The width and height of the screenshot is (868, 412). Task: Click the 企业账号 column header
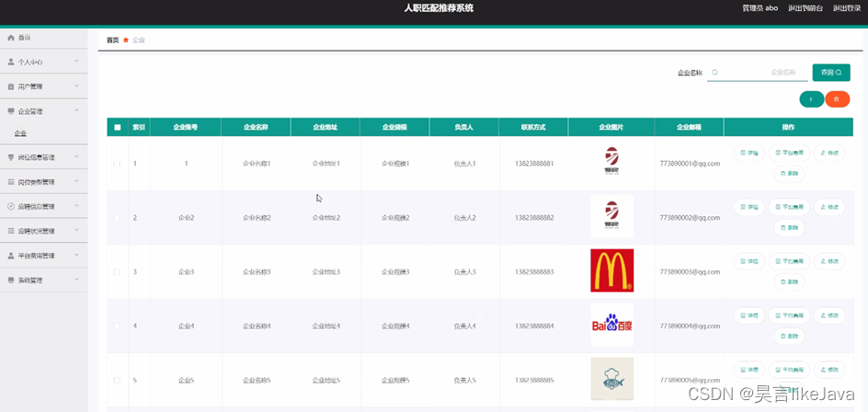coord(186,127)
